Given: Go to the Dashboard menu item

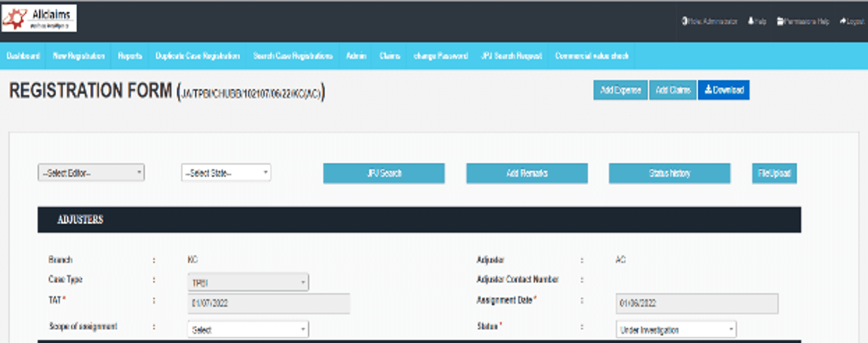Looking at the screenshot, I should pyautogui.click(x=23, y=56).
